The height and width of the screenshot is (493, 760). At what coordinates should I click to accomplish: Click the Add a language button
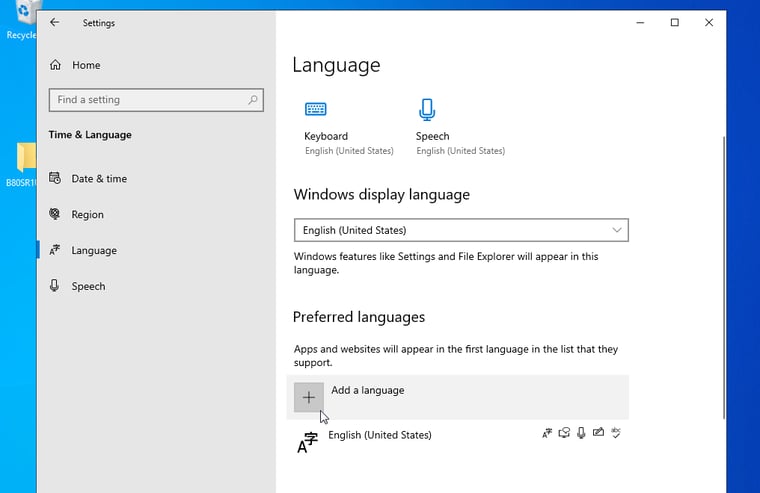[x=458, y=397]
